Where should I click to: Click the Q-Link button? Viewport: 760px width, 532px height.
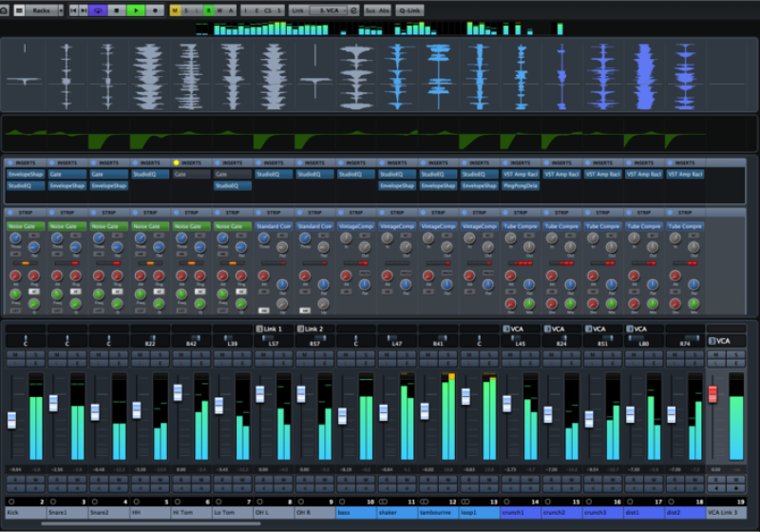pyautogui.click(x=410, y=9)
